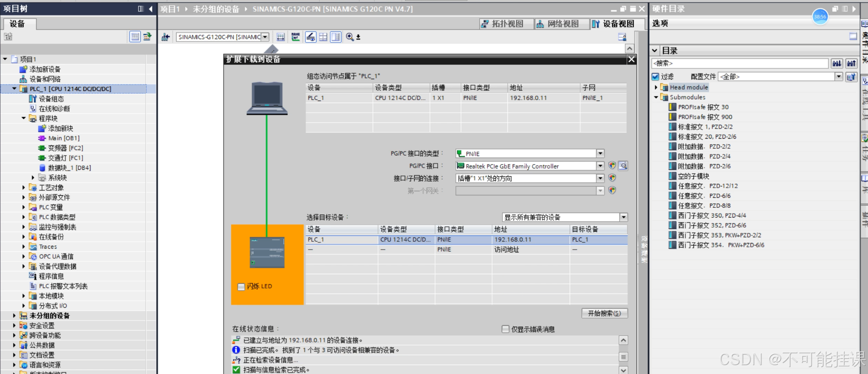This screenshot has width=868, height=374.
Task: Collapse the 目录 section in hardware catalog
Action: coord(655,51)
